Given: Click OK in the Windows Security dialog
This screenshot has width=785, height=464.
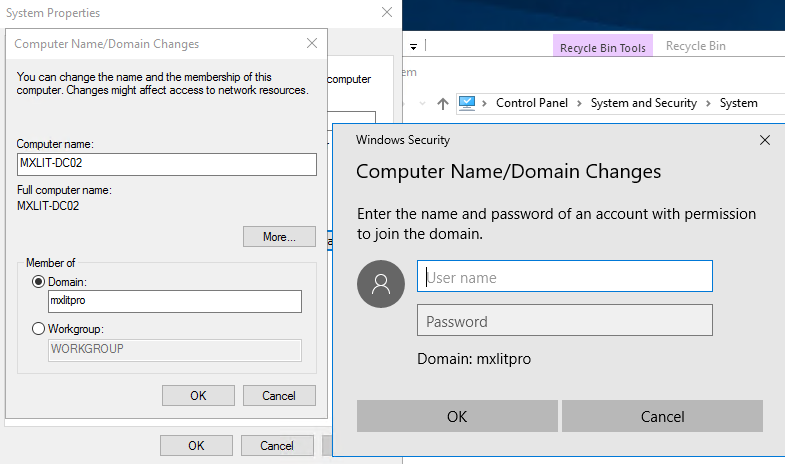Looking at the screenshot, I should [x=456, y=416].
